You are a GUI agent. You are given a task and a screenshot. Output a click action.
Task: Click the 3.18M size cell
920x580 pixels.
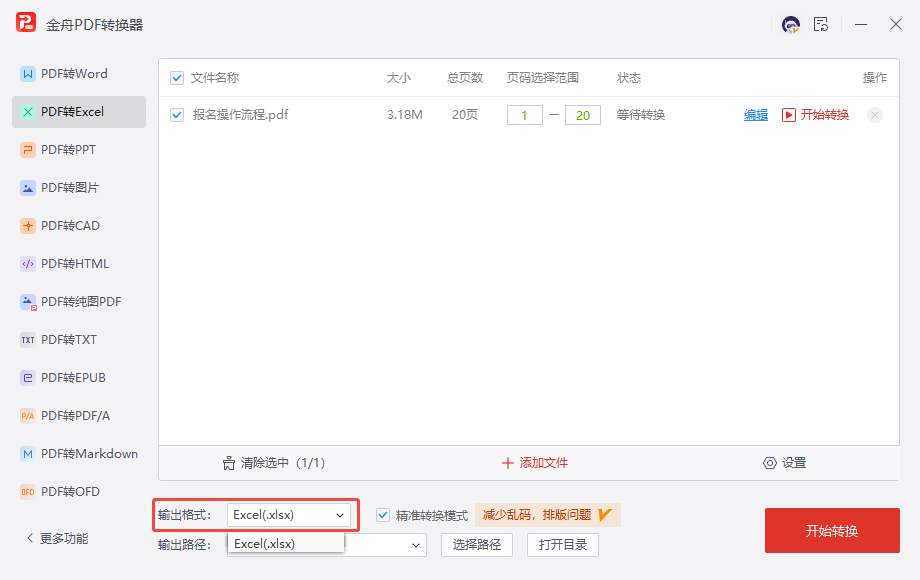click(405, 115)
